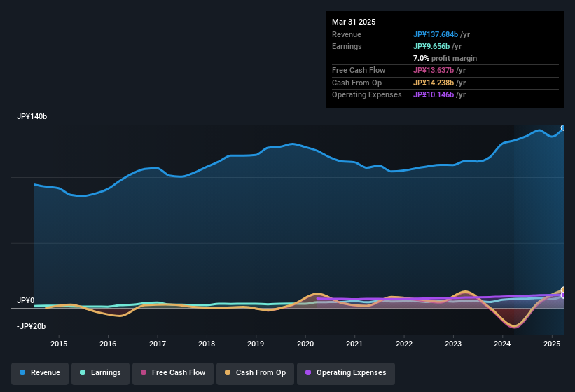This screenshot has height=392, width=575.
Task: Click the JP¥9.656b earnings value
Action: pos(431,46)
